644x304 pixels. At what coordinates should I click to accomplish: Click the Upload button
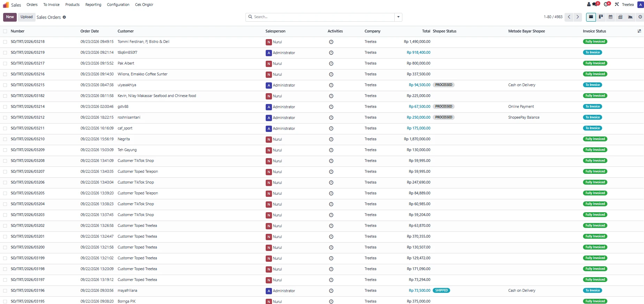click(26, 17)
